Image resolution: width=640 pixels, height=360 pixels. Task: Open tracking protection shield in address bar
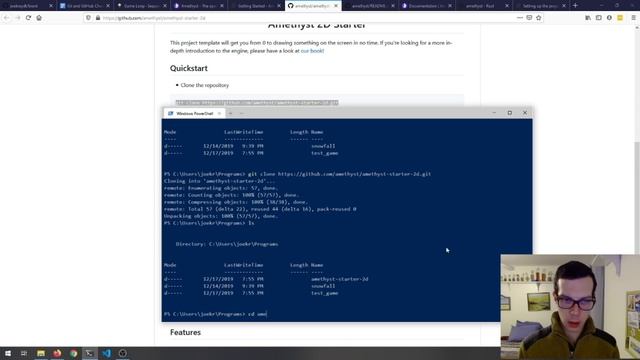pos(88,18)
